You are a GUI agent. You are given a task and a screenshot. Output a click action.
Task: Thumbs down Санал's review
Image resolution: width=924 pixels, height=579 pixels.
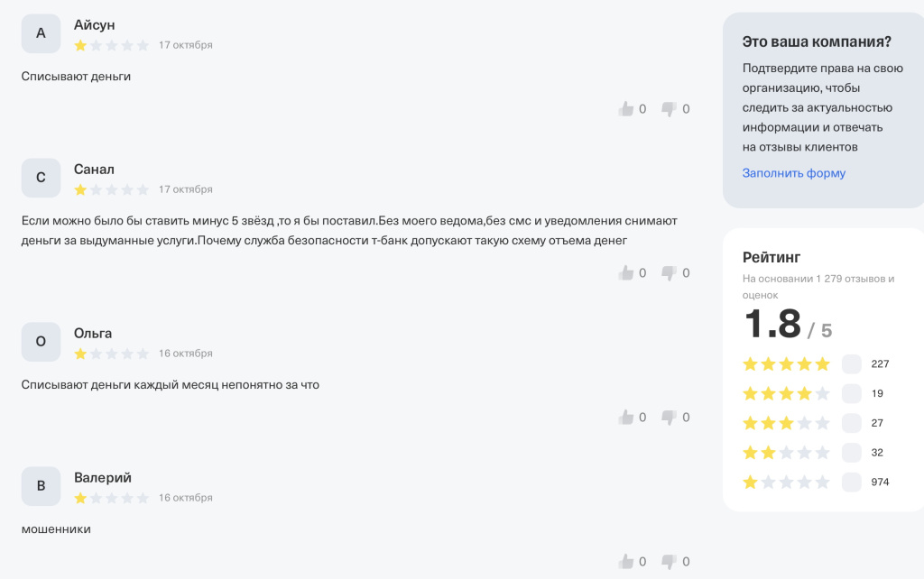coord(670,272)
